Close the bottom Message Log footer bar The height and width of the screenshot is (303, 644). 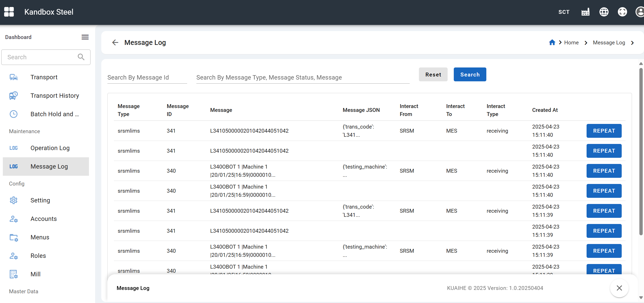(619, 288)
